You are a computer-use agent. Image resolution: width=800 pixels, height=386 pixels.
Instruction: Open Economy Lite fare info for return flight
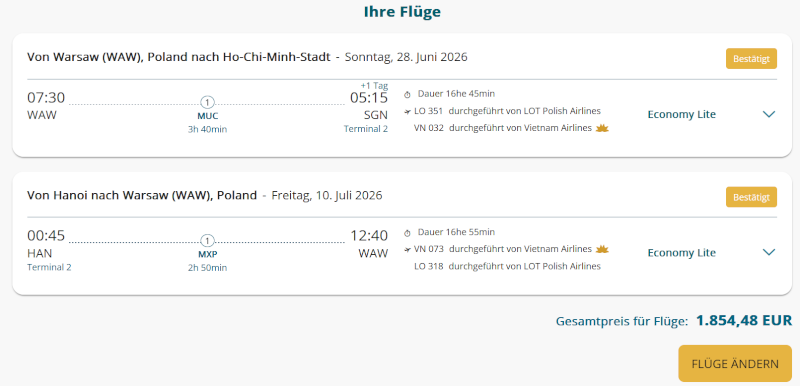point(682,252)
